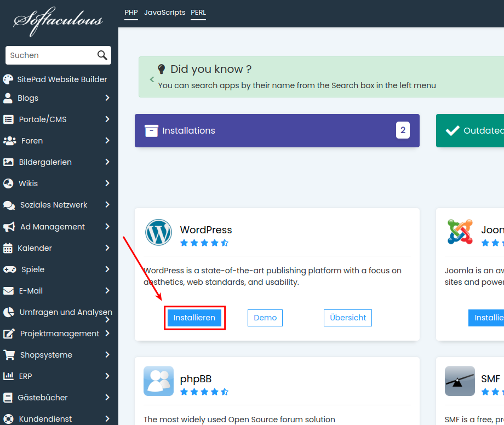Screen dimensions: 504x425
Task: Click the Installations archive box icon
Action: [x=151, y=131]
